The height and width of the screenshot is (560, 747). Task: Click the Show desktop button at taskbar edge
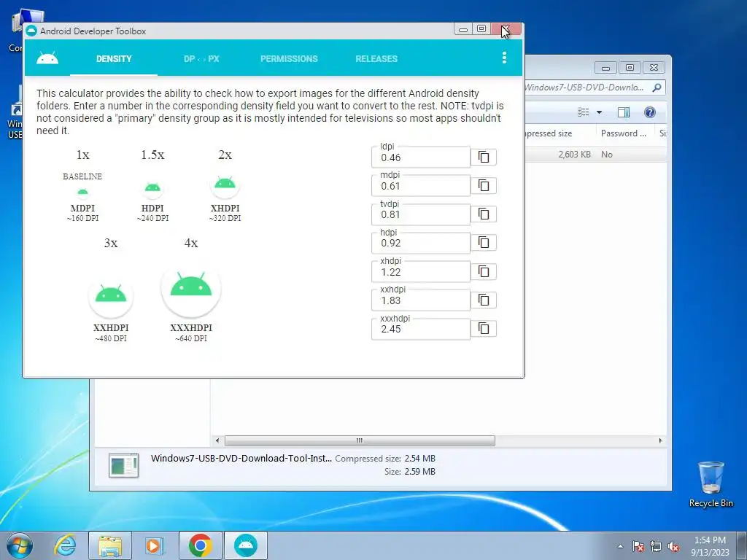click(742, 545)
